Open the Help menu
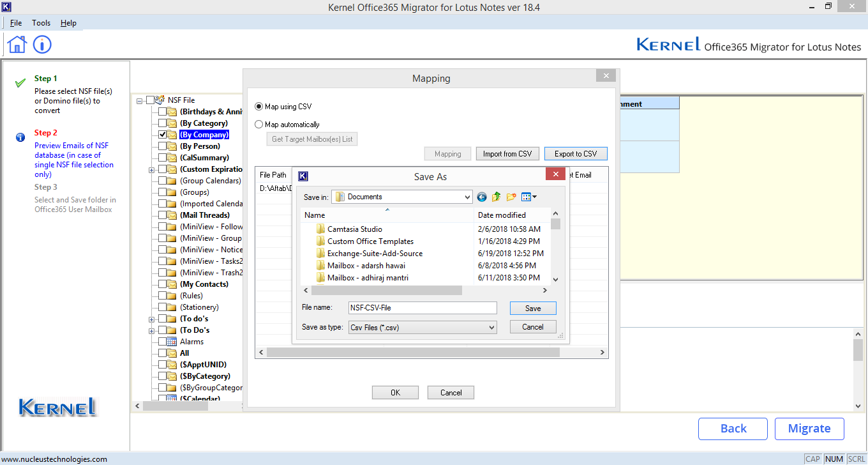Screen dimensions: 868x465 coord(68,23)
